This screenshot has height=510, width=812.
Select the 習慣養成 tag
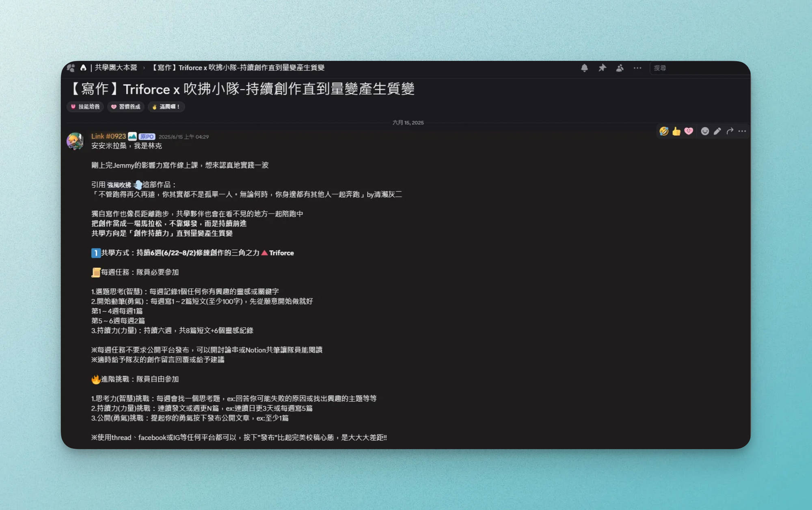coord(126,107)
